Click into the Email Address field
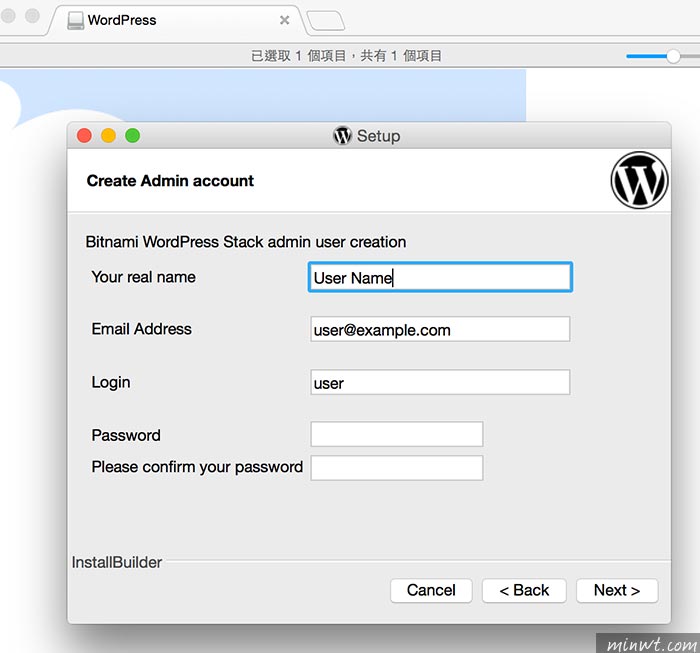The width and height of the screenshot is (700, 653). pyautogui.click(x=440, y=329)
